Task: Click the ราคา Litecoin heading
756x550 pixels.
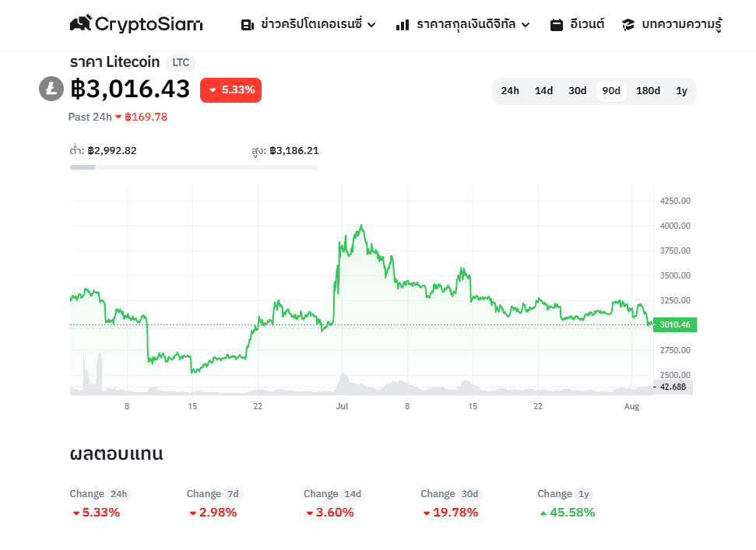Action: pyautogui.click(x=114, y=62)
